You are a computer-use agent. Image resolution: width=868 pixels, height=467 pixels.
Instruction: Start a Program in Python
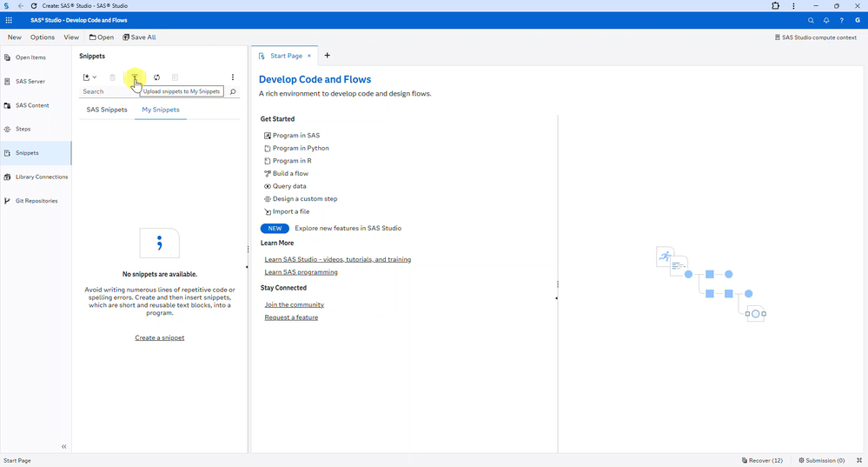point(296,148)
